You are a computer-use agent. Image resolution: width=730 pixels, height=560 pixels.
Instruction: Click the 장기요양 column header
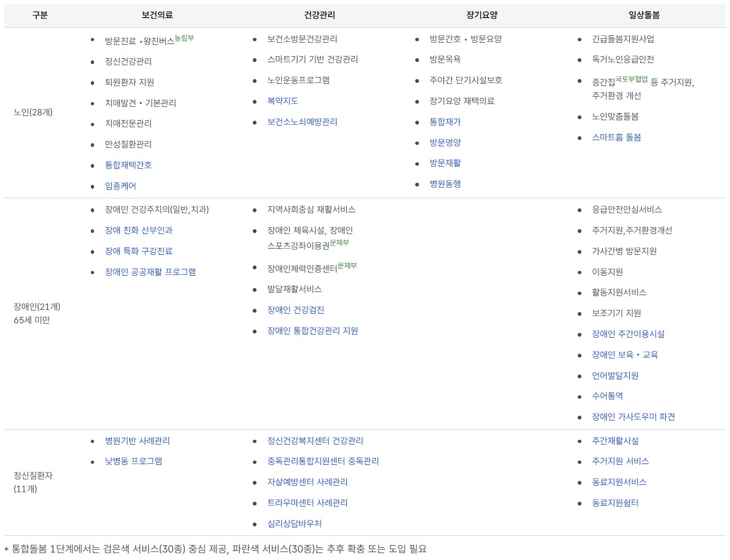(x=482, y=15)
